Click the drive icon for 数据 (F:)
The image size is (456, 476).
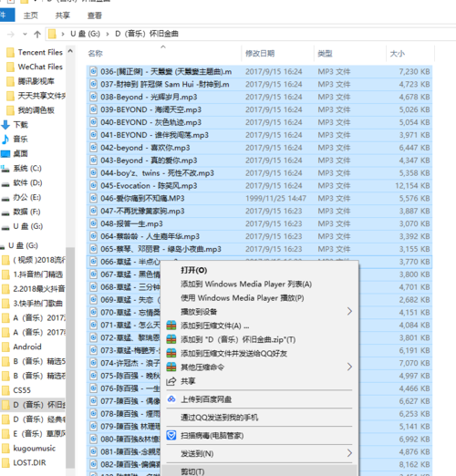pos(5,212)
